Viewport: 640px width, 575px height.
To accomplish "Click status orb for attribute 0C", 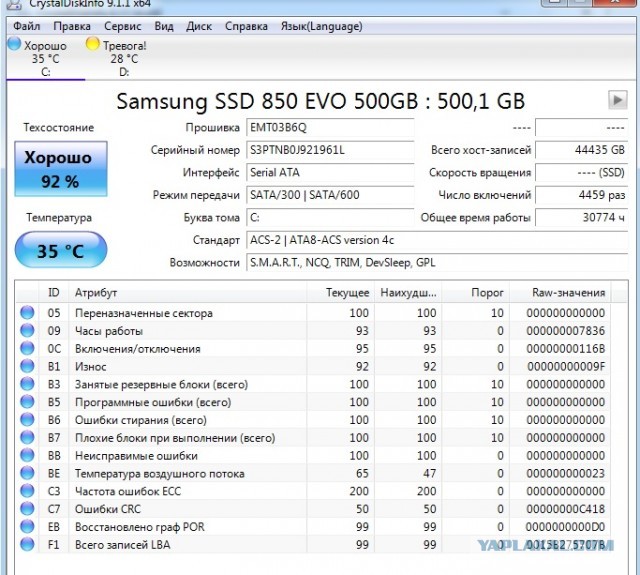I will pyautogui.click(x=27, y=348).
